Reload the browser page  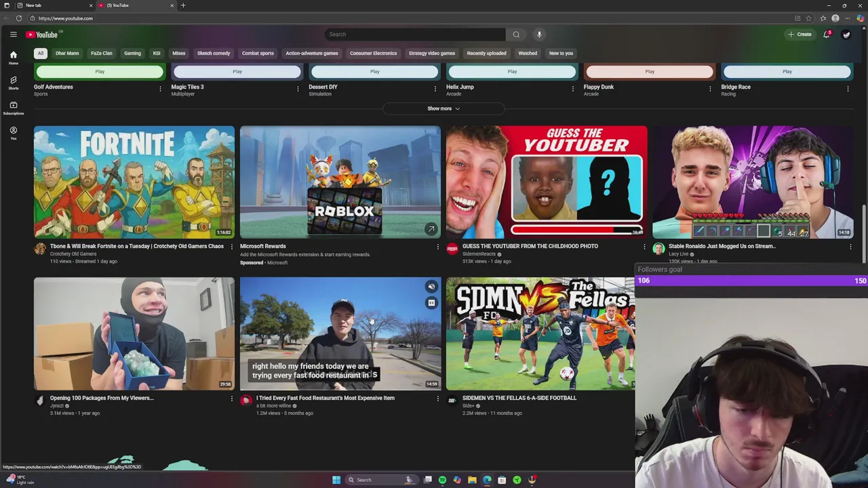(x=19, y=18)
